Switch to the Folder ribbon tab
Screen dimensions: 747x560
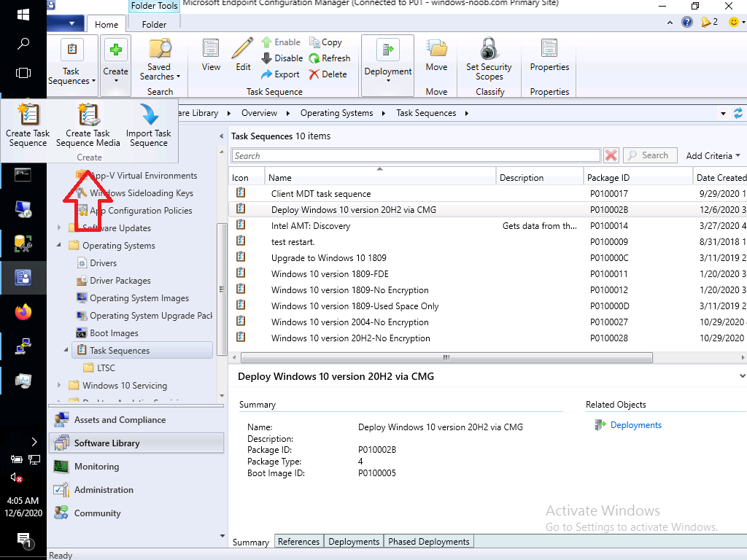(154, 24)
